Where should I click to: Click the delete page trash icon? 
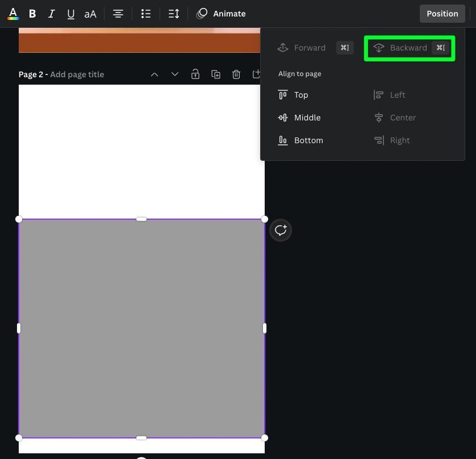(236, 74)
